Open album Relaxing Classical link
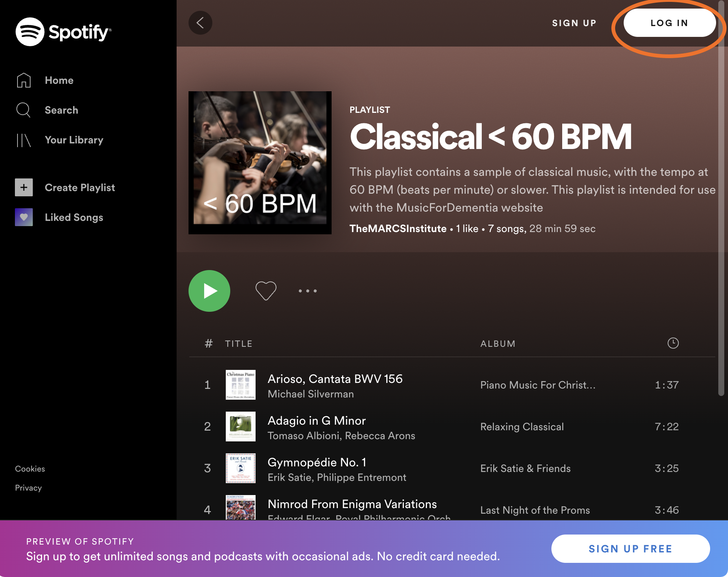This screenshot has height=577, width=728. 522,427
